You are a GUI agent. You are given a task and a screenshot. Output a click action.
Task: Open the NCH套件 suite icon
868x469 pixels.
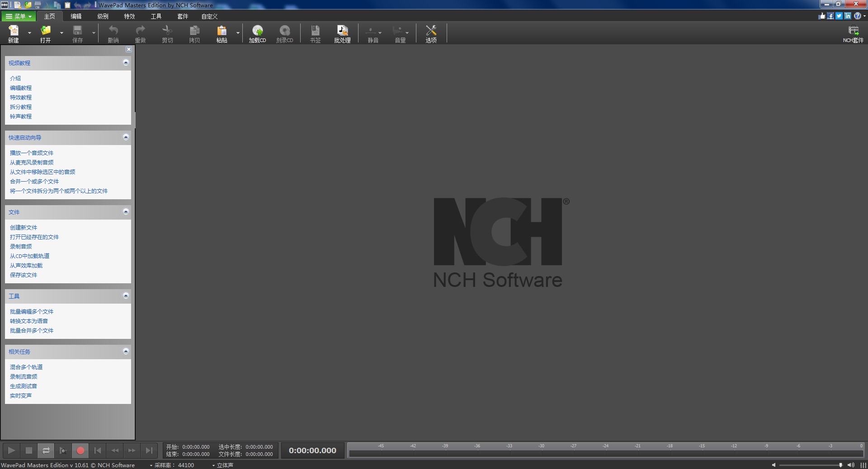[853, 33]
